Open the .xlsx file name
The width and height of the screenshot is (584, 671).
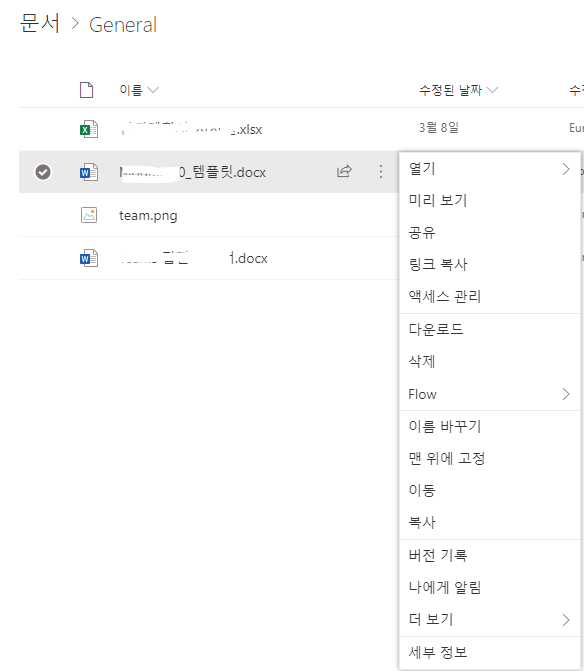click(191, 129)
